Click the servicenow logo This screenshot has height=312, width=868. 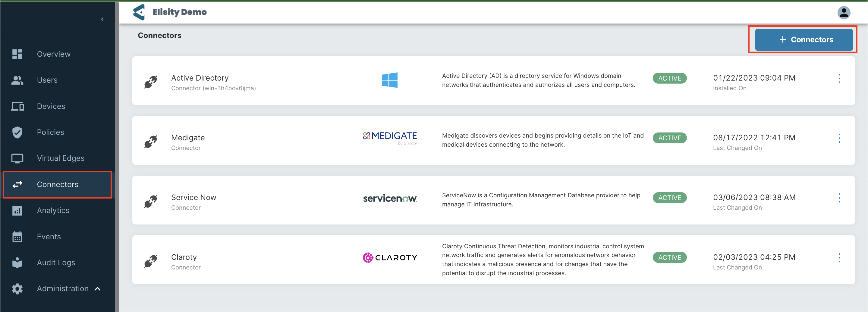click(390, 198)
